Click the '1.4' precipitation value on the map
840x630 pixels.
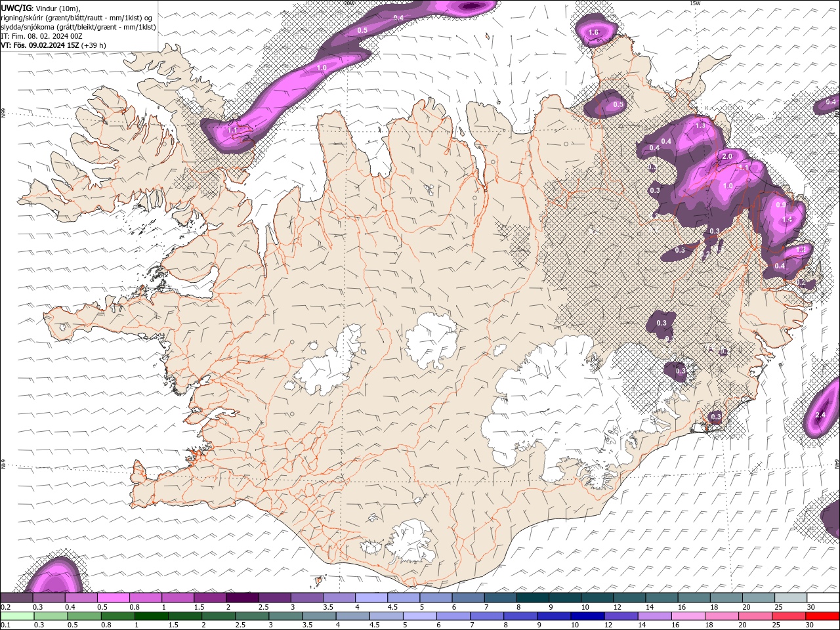788,219
